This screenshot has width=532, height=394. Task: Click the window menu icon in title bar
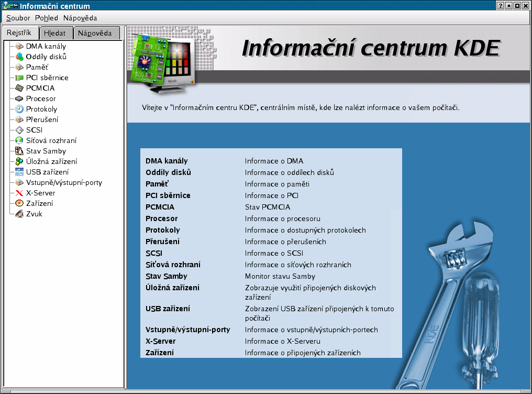(6, 5)
